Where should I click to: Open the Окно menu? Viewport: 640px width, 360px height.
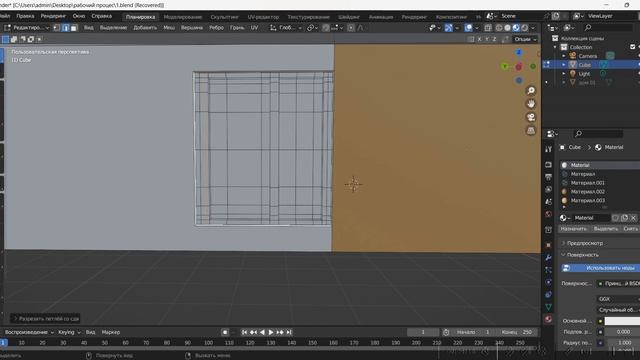(x=79, y=16)
